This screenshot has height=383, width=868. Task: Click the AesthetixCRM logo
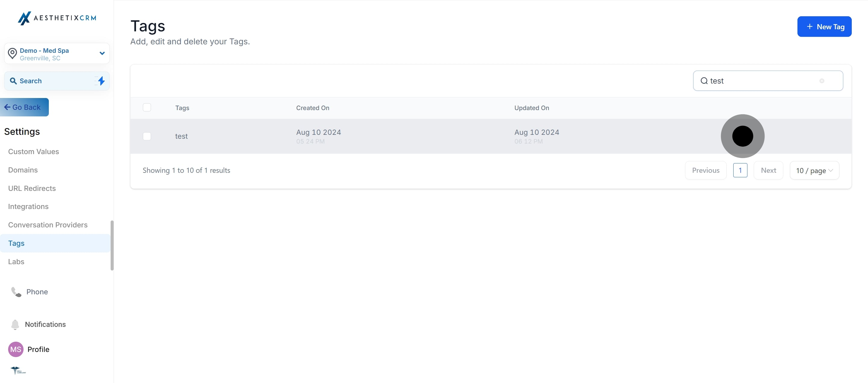[x=57, y=18]
